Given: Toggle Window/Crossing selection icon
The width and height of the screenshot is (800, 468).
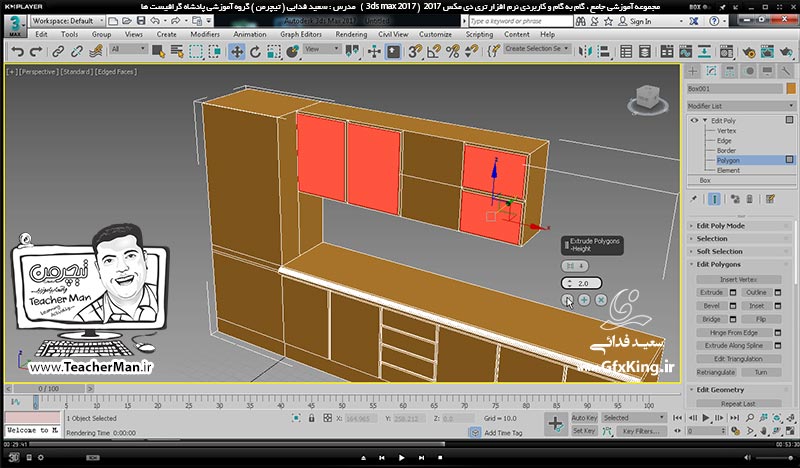Looking at the screenshot, I should pyautogui.click(x=215, y=52).
